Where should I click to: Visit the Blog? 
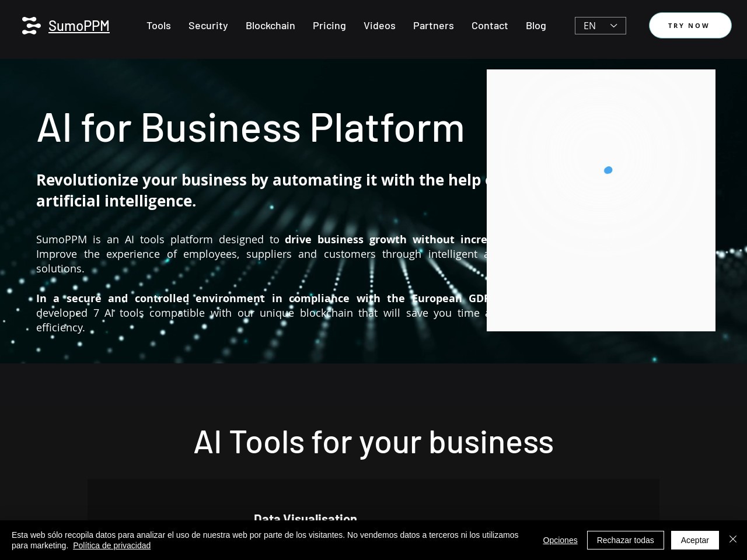(x=536, y=26)
